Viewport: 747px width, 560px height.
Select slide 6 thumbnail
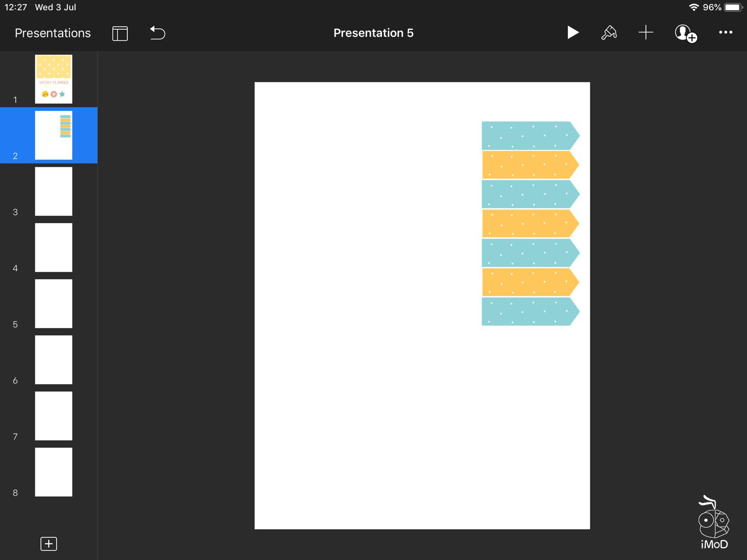[x=54, y=360]
